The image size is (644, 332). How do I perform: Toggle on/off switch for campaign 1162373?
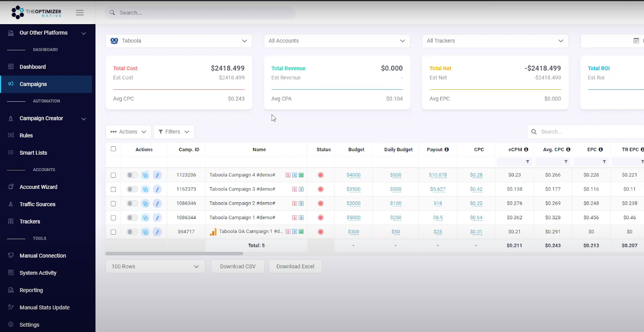(x=132, y=189)
